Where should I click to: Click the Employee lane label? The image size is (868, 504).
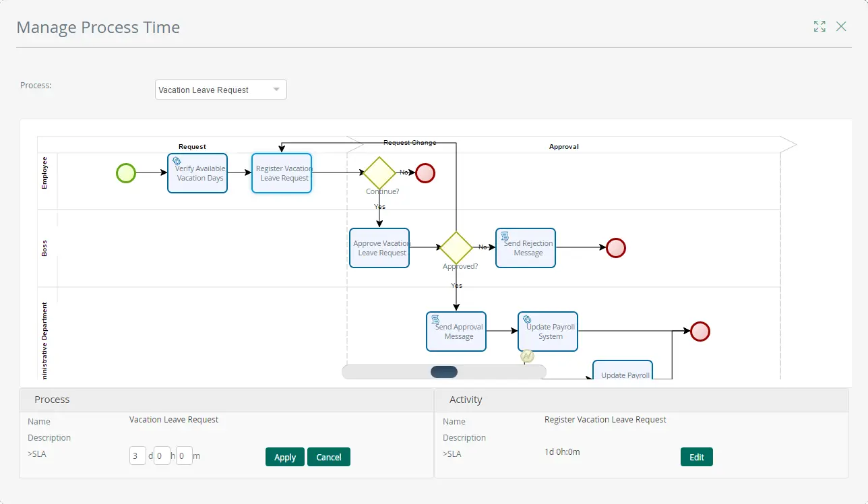click(45, 172)
